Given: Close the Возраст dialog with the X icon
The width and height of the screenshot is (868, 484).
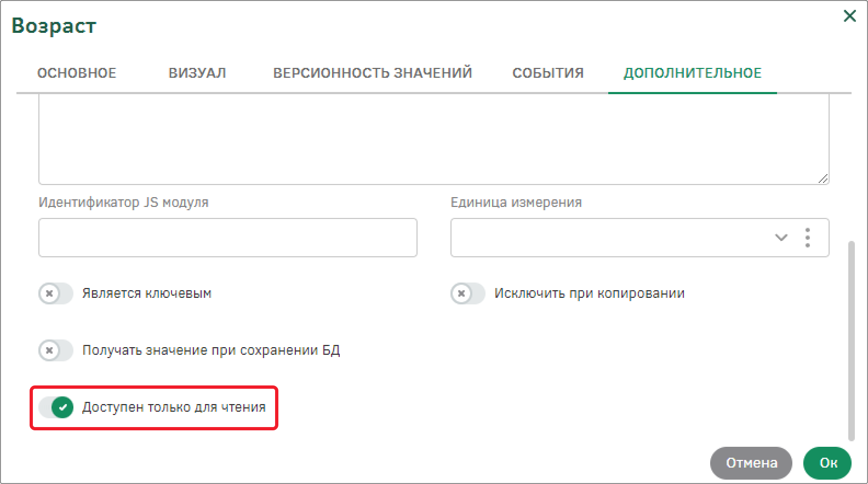Looking at the screenshot, I should (849, 16).
